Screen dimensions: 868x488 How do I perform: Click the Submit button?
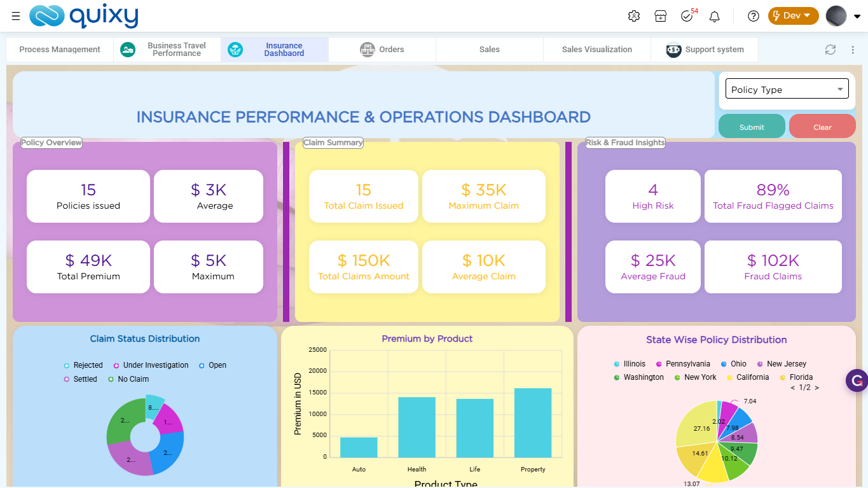pos(752,127)
